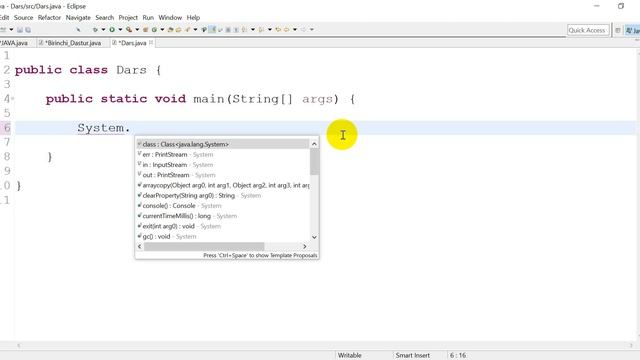Open the Project menu
Screen dimensions: 640x360
pos(128,18)
